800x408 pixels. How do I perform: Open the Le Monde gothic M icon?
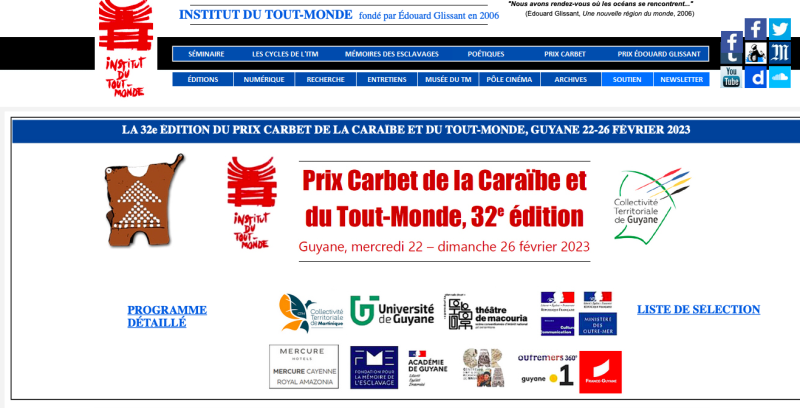[780, 53]
